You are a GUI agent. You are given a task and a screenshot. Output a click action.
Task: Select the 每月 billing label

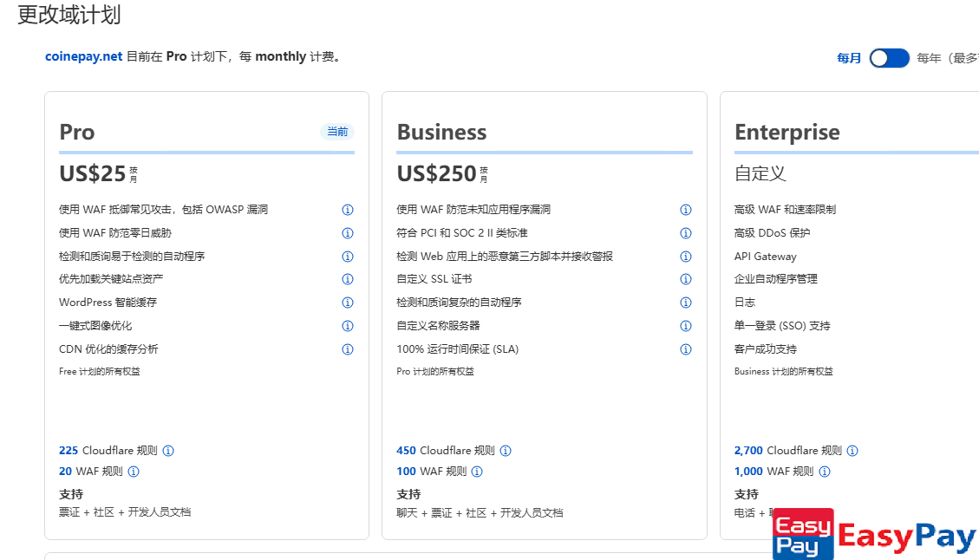tap(849, 58)
